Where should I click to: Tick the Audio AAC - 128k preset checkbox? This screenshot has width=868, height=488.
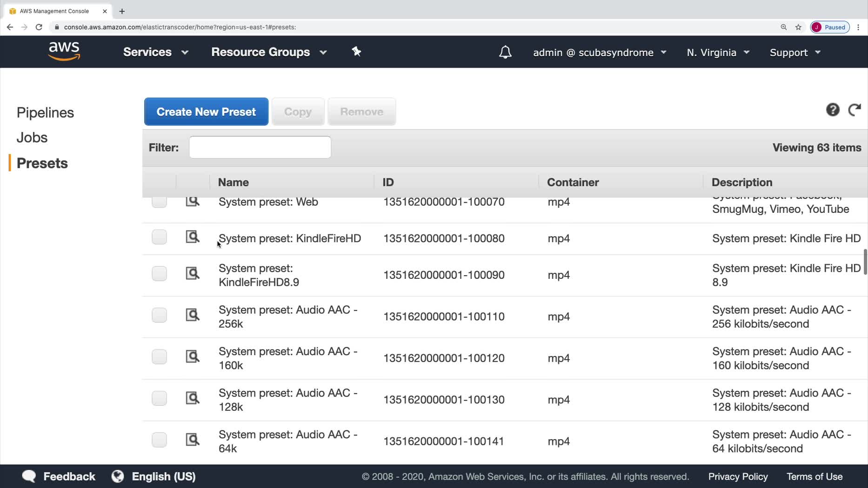point(159,398)
